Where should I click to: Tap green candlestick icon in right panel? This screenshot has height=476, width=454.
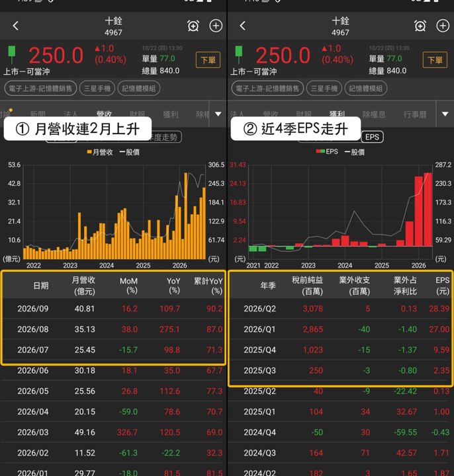[x=239, y=54]
